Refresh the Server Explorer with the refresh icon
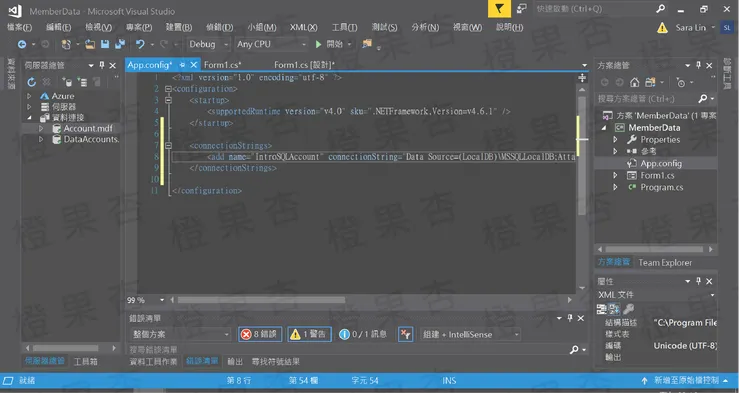This screenshot has width=740, height=393. point(31,82)
